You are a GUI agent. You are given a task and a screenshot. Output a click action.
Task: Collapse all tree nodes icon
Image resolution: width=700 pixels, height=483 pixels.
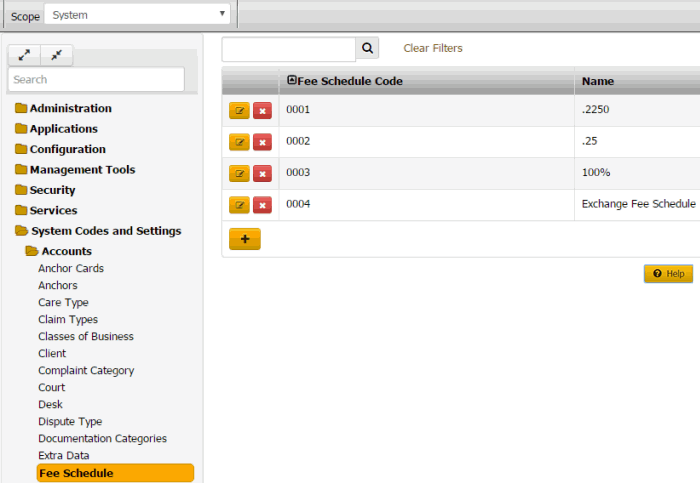coord(56,55)
